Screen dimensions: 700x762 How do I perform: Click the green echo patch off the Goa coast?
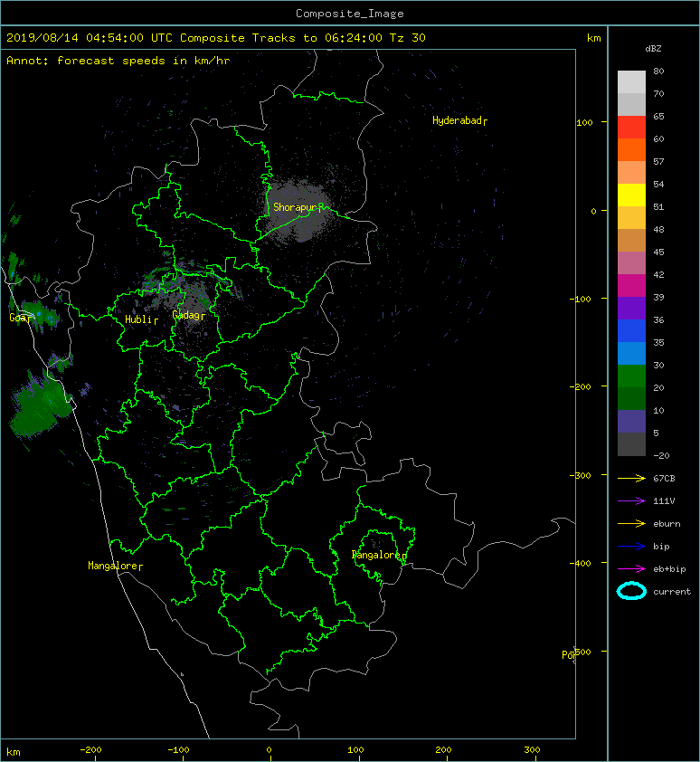(42, 315)
